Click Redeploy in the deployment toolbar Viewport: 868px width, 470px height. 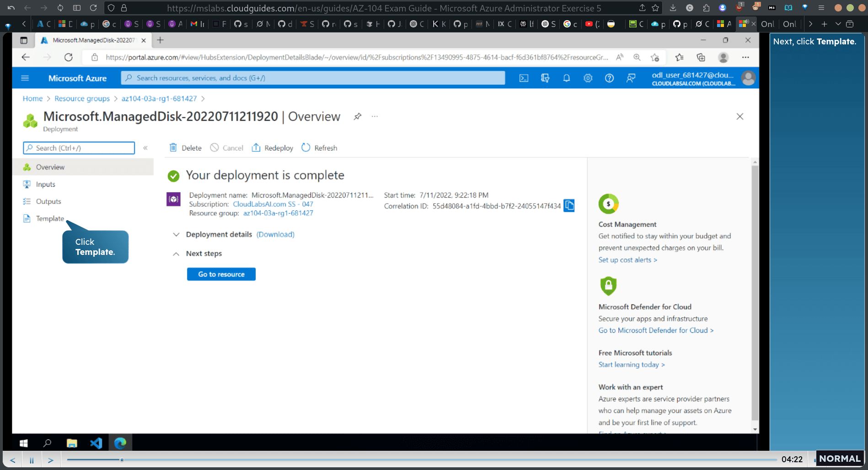(x=273, y=148)
